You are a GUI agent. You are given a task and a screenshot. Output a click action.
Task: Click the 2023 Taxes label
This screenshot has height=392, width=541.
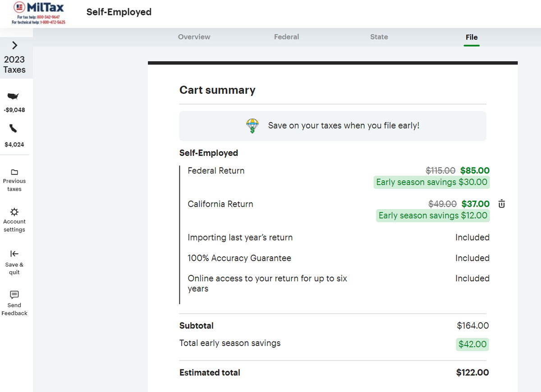coord(14,64)
